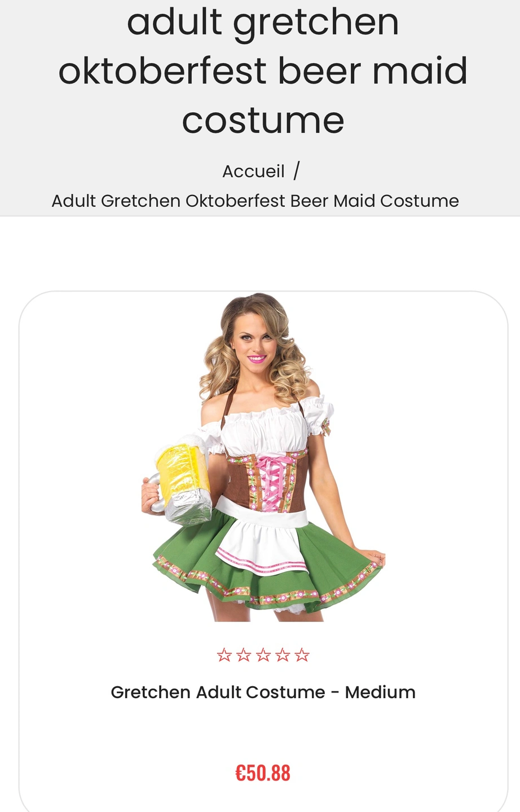Select the third rating star
Screen dimensions: 520x812
coord(263,655)
